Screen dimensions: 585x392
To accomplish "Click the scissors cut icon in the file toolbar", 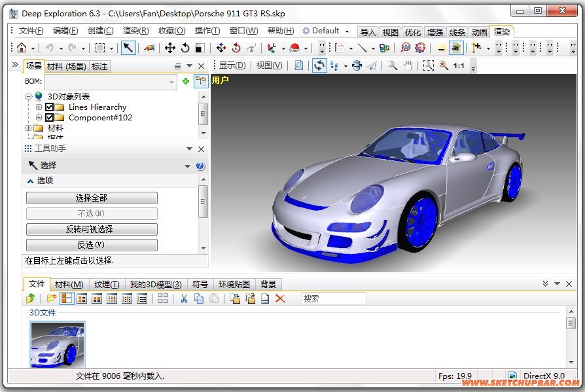I will click(x=184, y=298).
